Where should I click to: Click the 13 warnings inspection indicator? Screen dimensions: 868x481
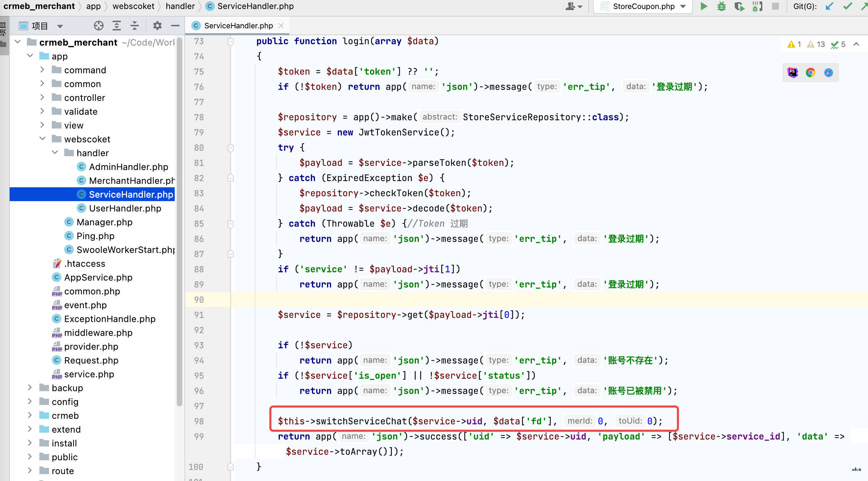(x=816, y=44)
